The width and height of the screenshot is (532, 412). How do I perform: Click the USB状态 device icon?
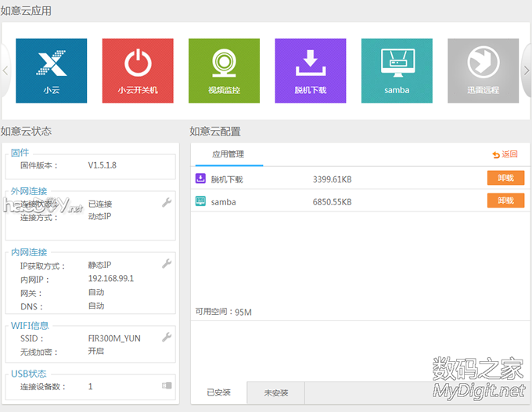[x=166, y=386]
